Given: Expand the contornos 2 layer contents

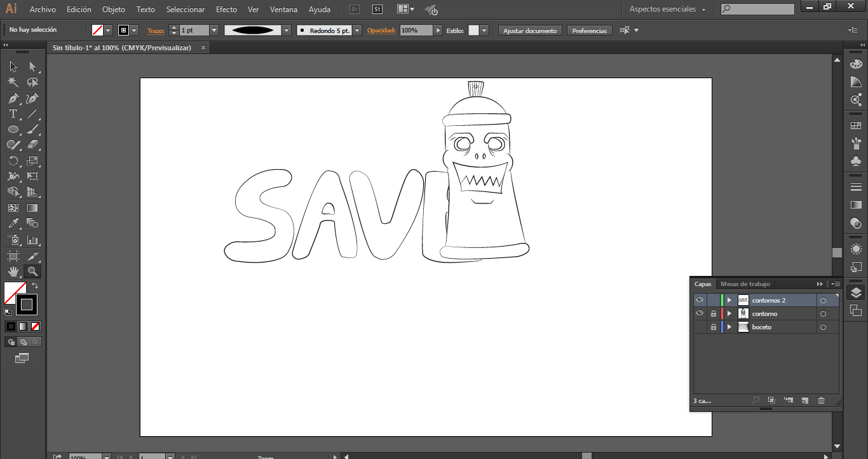Looking at the screenshot, I should 729,300.
